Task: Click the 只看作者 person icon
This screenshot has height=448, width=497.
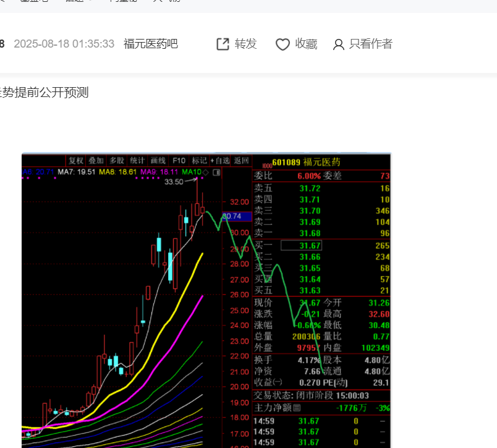Action: [x=339, y=44]
